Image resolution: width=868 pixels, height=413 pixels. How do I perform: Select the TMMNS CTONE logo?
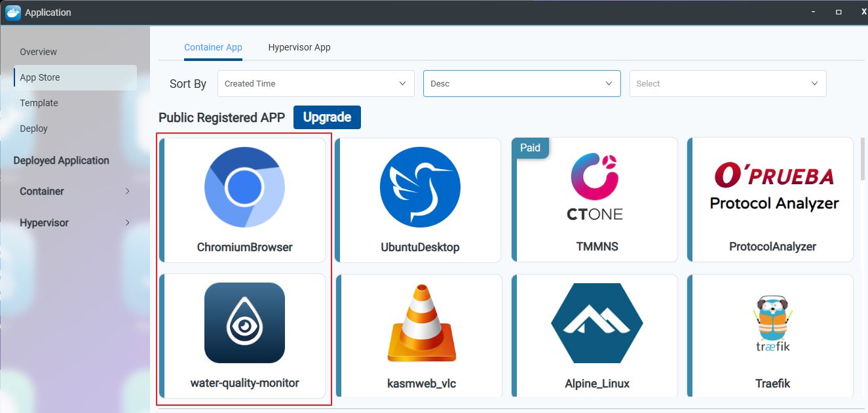click(x=595, y=187)
